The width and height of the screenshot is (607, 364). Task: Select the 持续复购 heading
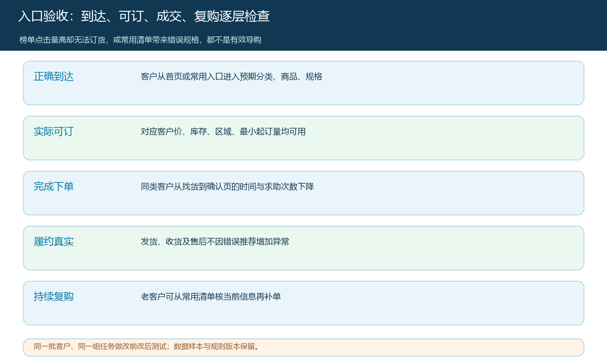pos(54,297)
